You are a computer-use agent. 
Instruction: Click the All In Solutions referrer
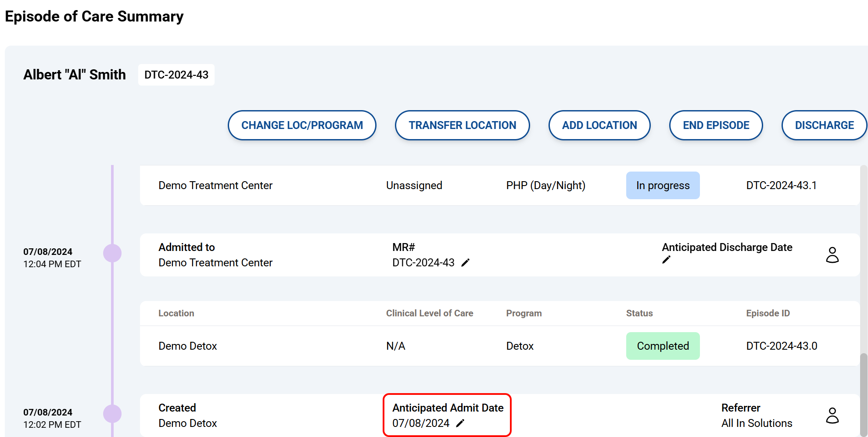pyautogui.click(x=757, y=423)
